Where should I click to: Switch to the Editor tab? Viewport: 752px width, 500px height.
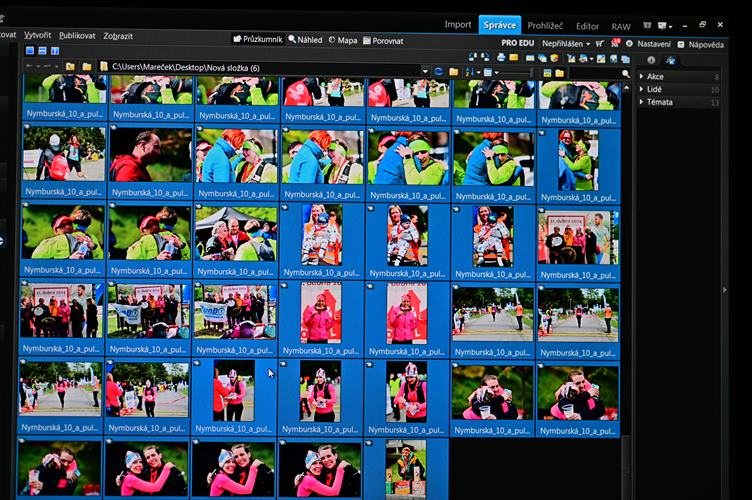pyautogui.click(x=588, y=26)
